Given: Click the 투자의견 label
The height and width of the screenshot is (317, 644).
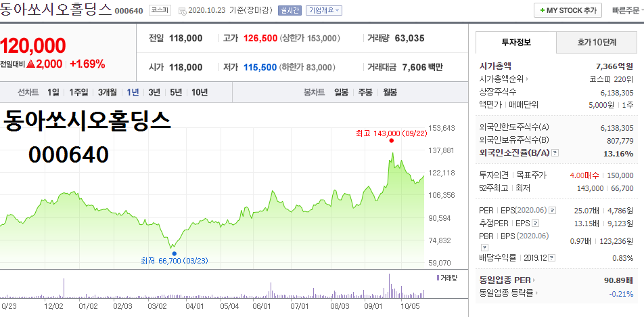Looking at the screenshot, I should pyautogui.click(x=494, y=175).
